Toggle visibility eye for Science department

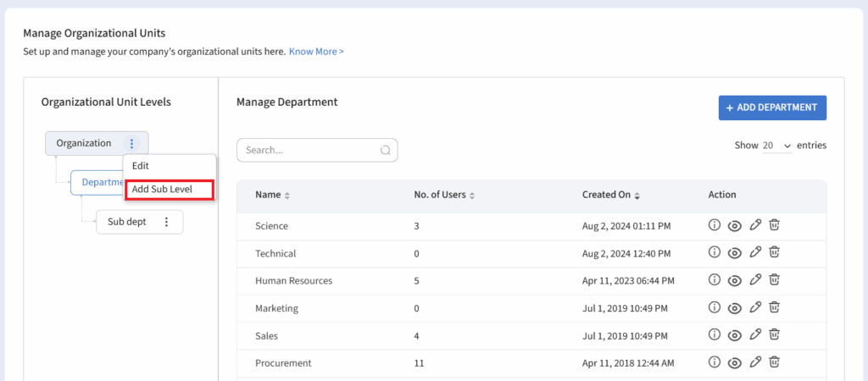click(734, 226)
